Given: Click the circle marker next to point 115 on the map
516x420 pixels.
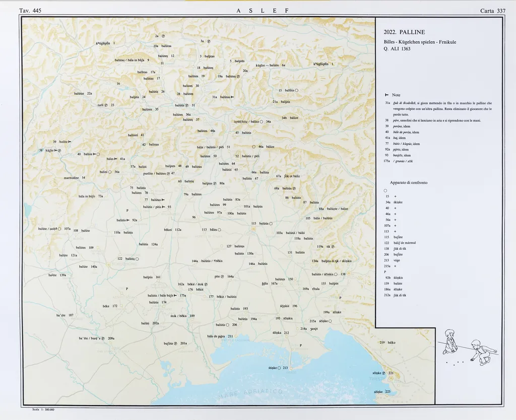Looking at the screenshot, I should tap(271, 224).
